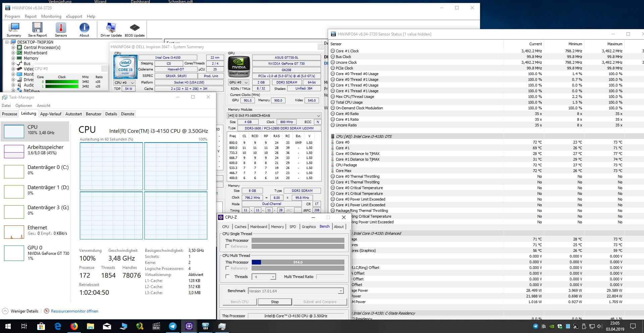Open the Benchmark version dropdown
Image resolution: width=644 pixels, height=333 pixels.
pyautogui.click(x=341, y=291)
